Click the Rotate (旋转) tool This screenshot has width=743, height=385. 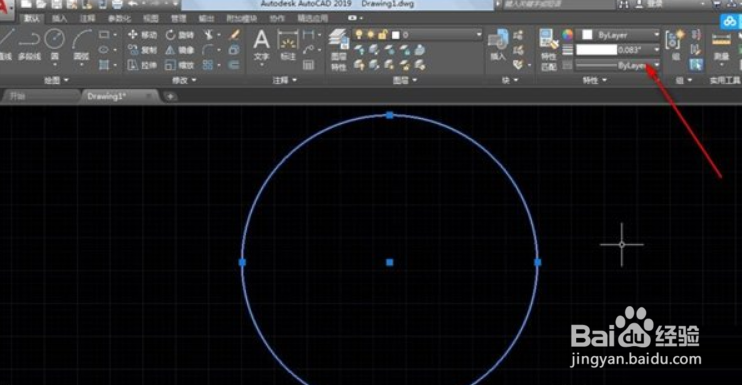pos(180,35)
